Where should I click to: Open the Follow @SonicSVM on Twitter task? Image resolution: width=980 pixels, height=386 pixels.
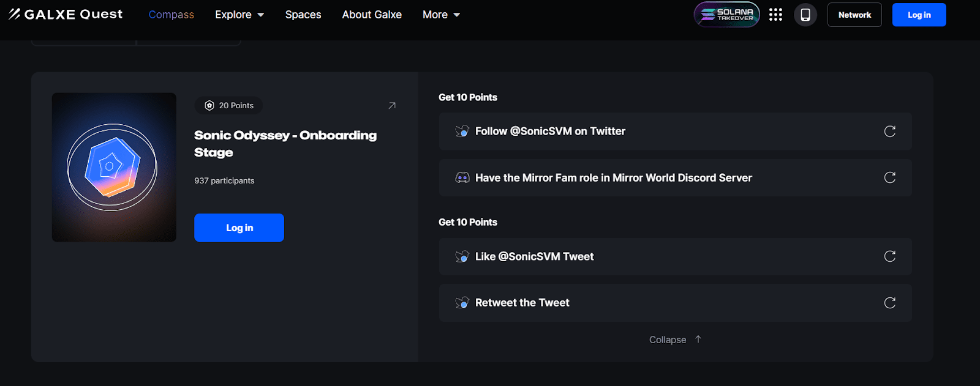pos(550,132)
